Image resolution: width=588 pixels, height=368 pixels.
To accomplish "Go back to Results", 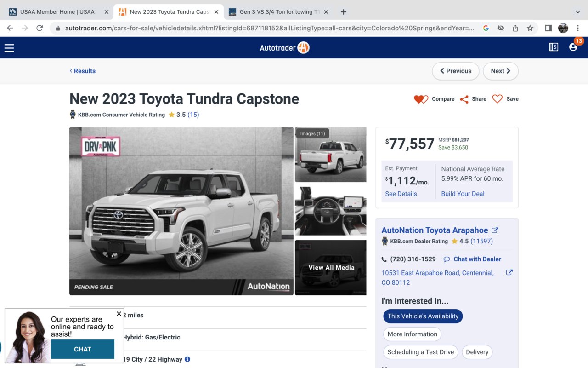I will [83, 71].
